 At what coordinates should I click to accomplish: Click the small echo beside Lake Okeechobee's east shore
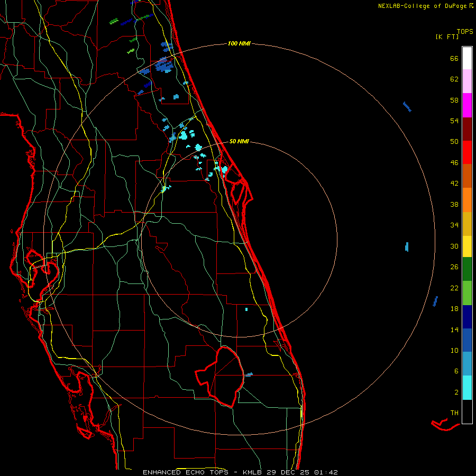(249, 375)
